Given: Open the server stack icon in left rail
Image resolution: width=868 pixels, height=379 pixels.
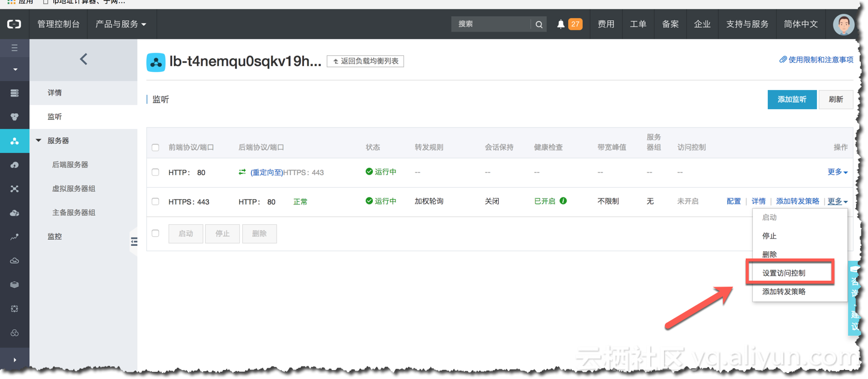Looking at the screenshot, I should pyautogui.click(x=14, y=93).
